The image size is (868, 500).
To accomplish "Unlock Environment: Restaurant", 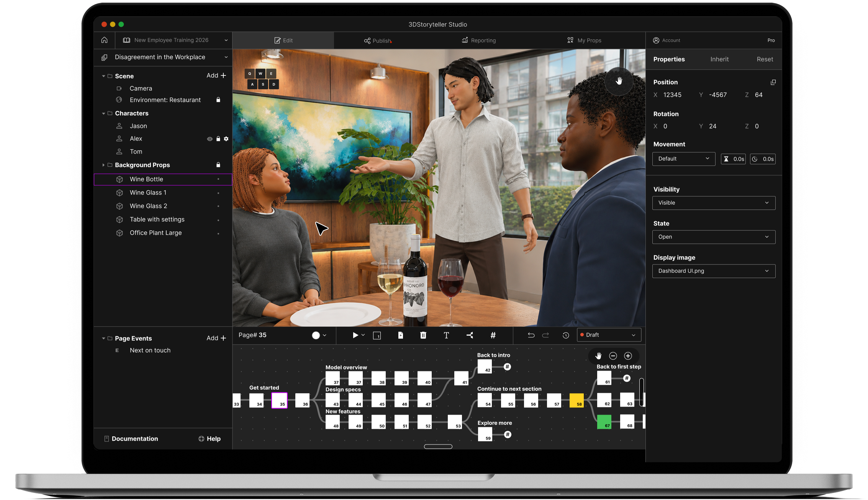I will [218, 100].
